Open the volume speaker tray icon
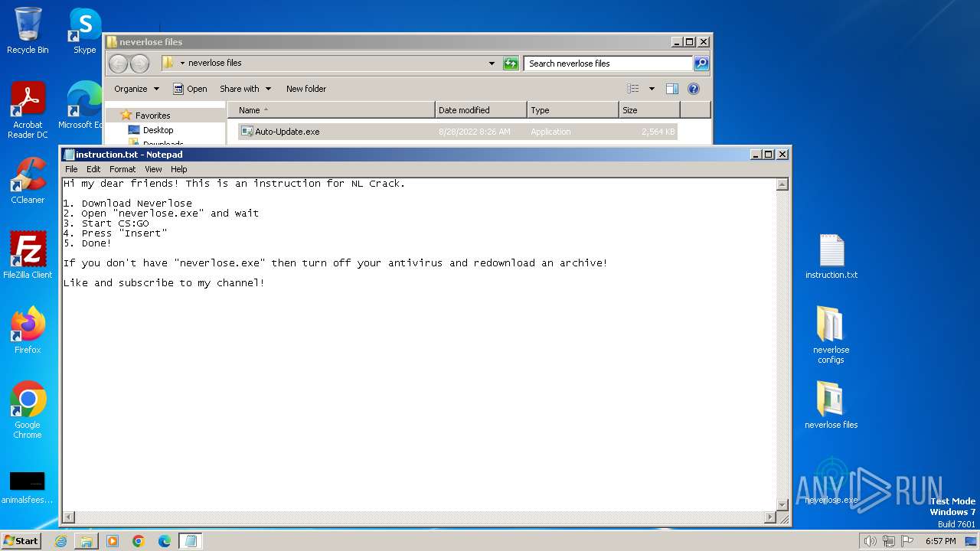Screen dimensions: 980x551 [x=870, y=541]
